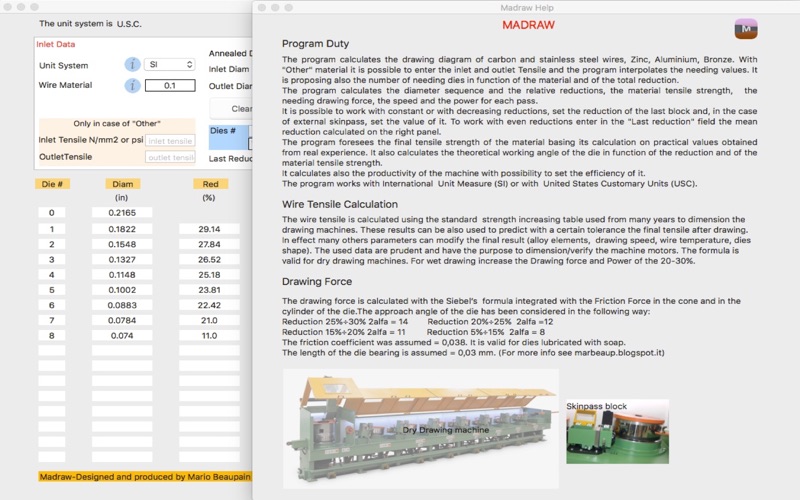Select die 7 diameter cell 0.0784
This screenshot has width=800, height=500.
[122, 320]
